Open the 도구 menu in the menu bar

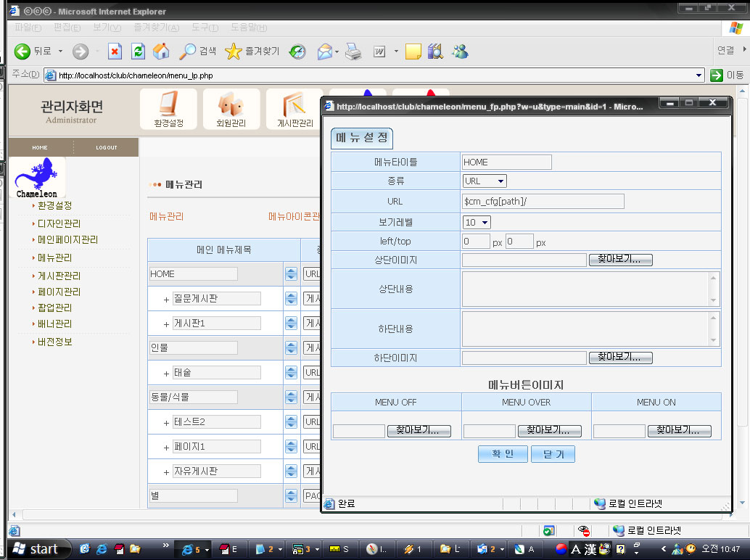click(205, 28)
